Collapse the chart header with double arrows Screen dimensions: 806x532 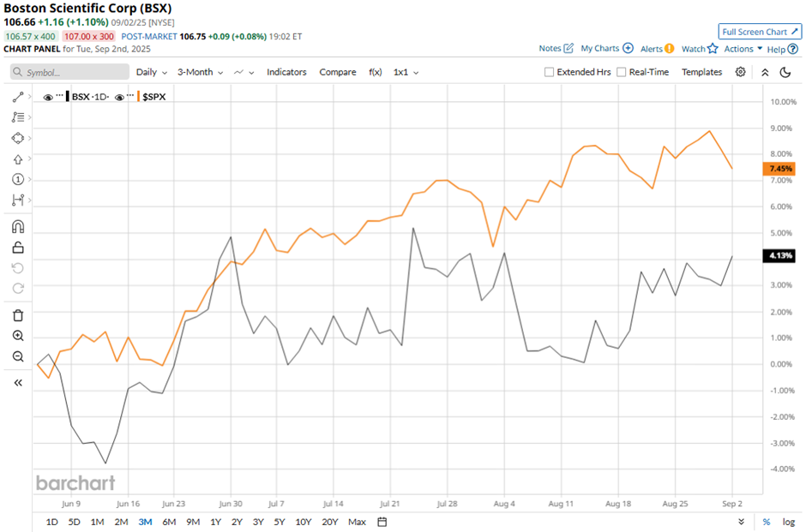[x=765, y=73]
